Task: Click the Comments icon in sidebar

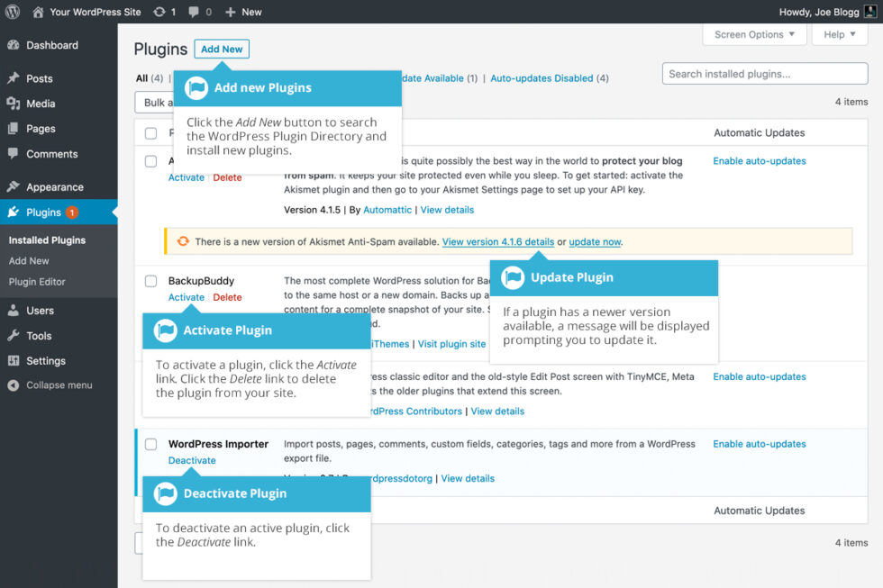Action: coord(14,154)
